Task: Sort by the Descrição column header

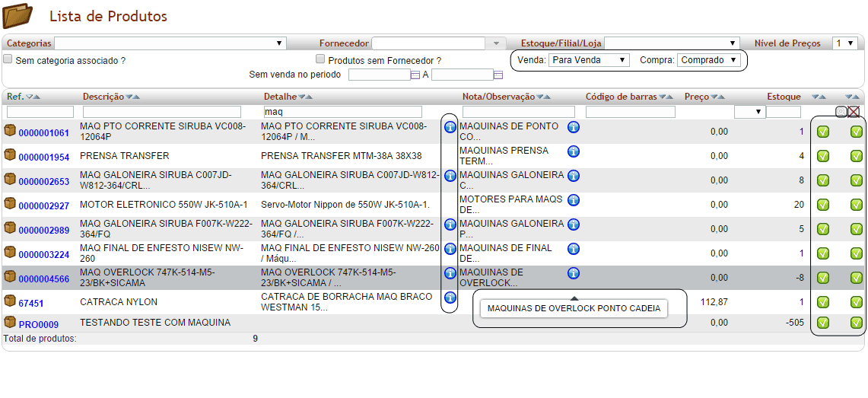Action: [103, 97]
